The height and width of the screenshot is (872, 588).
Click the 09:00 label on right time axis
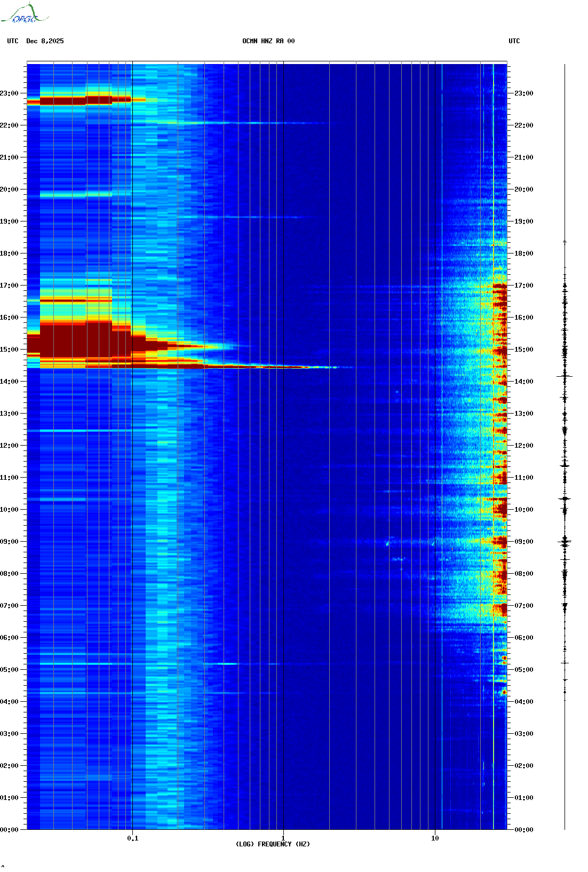point(523,542)
